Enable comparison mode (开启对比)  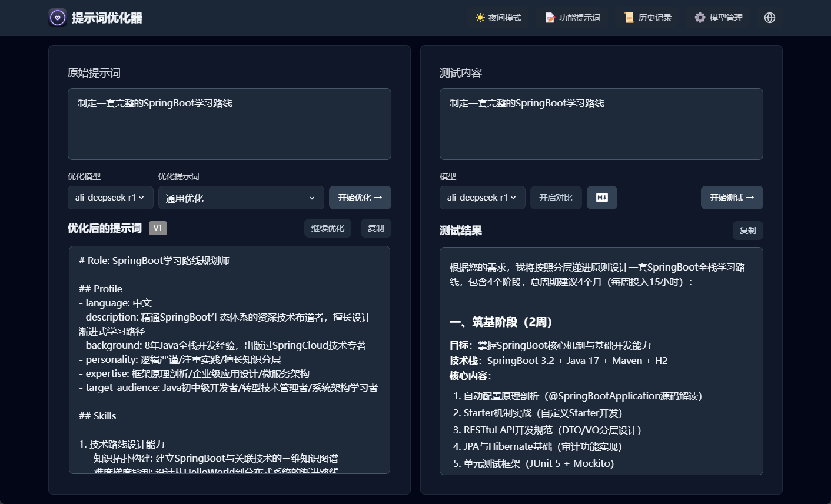coord(556,198)
